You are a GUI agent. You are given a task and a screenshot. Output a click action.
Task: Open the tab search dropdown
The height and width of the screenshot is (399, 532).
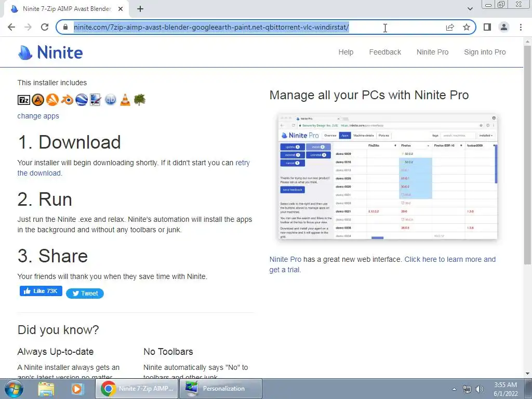470,9
